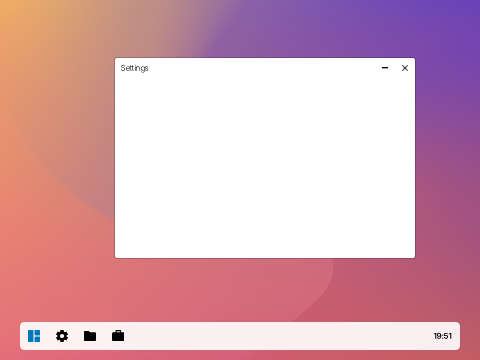Launch file manager via folder icon
The height and width of the screenshot is (360, 480).
pyautogui.click(x=90, y=336)
